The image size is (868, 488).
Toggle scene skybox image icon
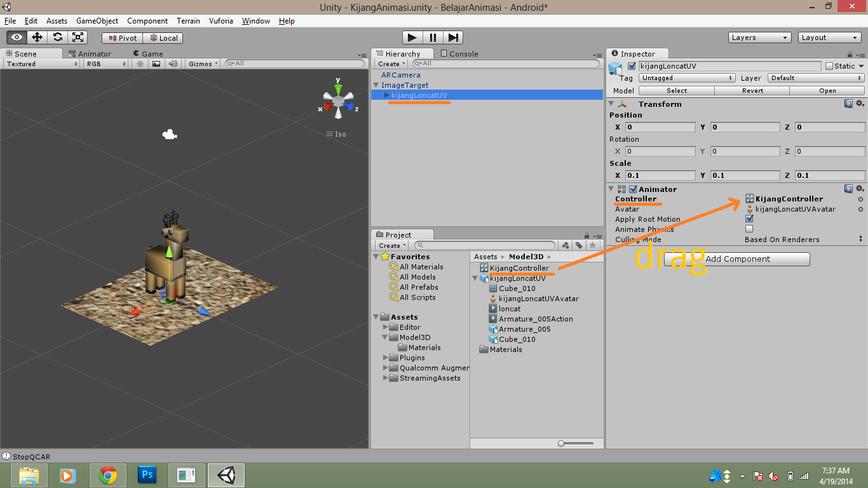point(156,64)
